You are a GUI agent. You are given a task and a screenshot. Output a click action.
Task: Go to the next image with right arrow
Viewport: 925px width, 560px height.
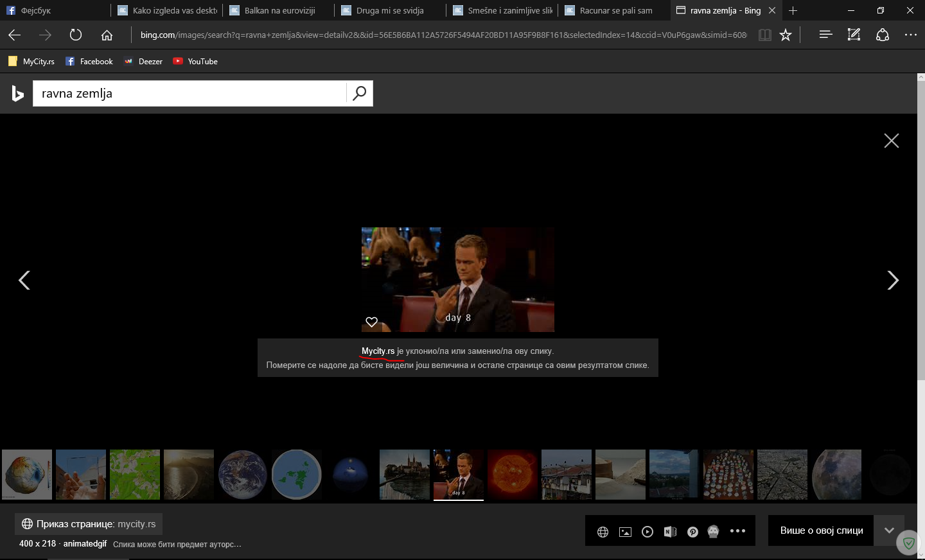click(892, 280)
